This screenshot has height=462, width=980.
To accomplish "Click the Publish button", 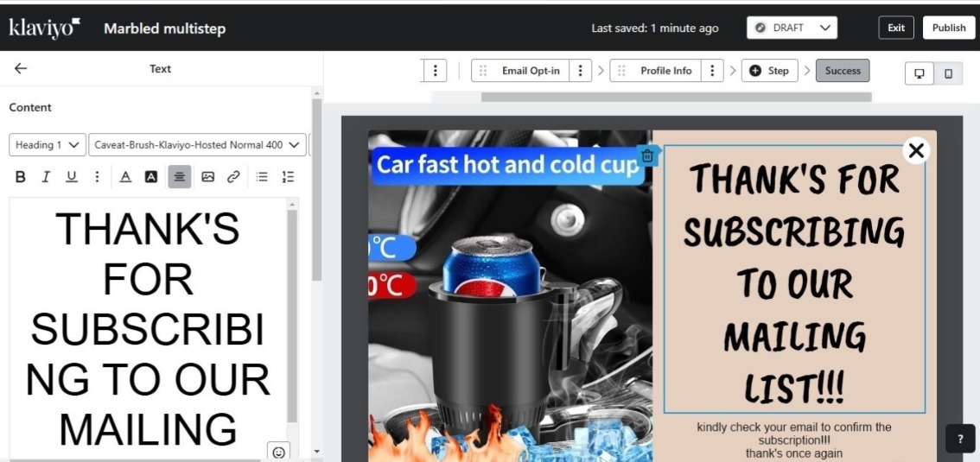I will (x=948, y=28).
